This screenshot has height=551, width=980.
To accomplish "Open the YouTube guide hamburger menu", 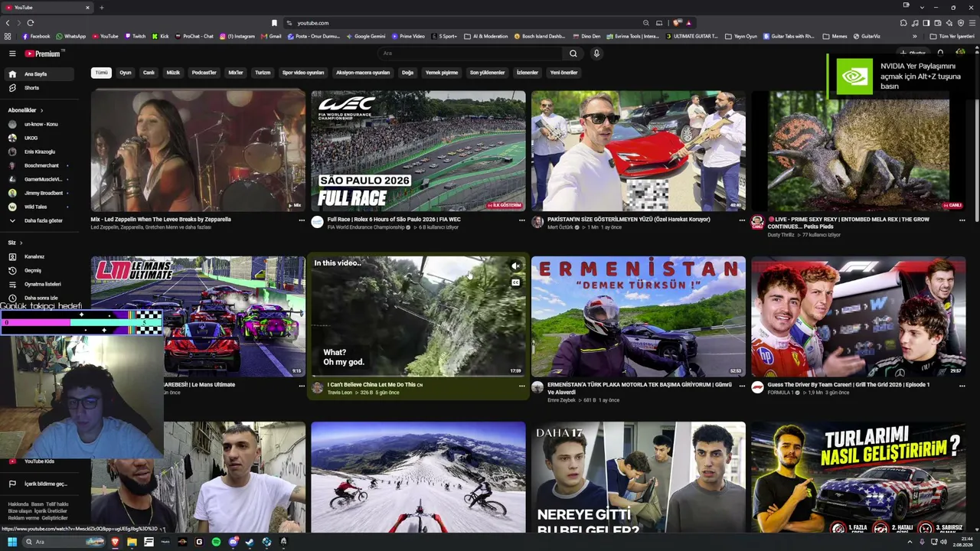I will [x=12, y=54].
